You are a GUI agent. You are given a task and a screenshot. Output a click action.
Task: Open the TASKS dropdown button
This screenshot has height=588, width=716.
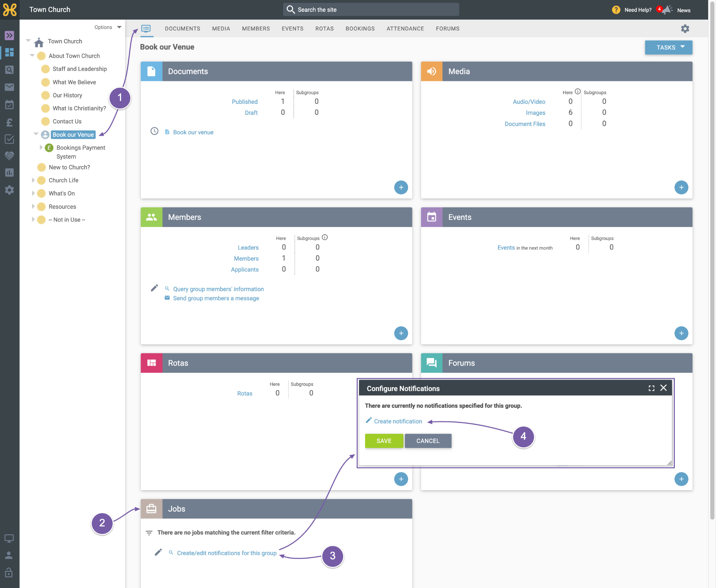[x=668, y=47]
